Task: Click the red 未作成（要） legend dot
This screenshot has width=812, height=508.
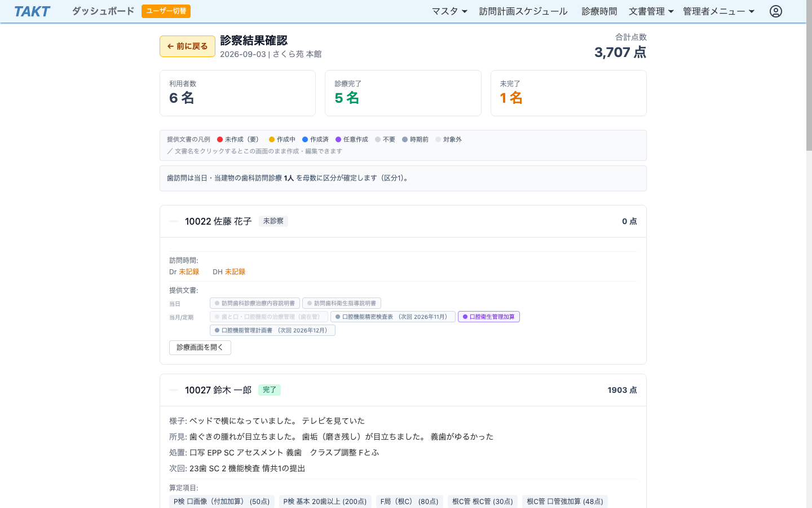Action: (x=220, y=139)
